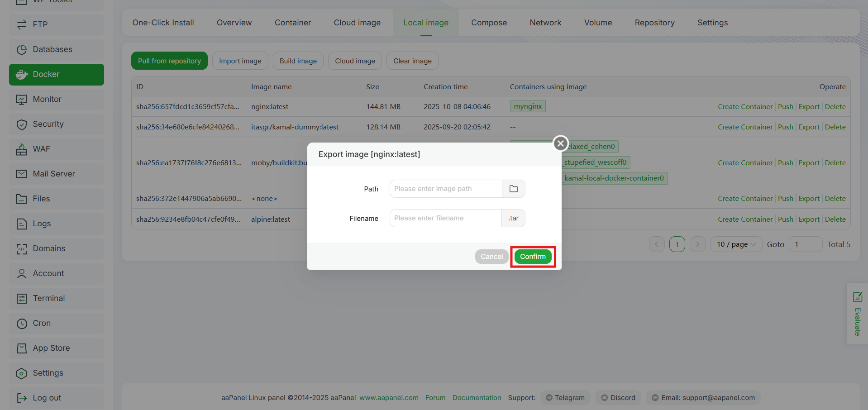Screen dimensions: 868x410
Task: Open the Repository tab
Action: pyautogui.click(x=654, y=23)
